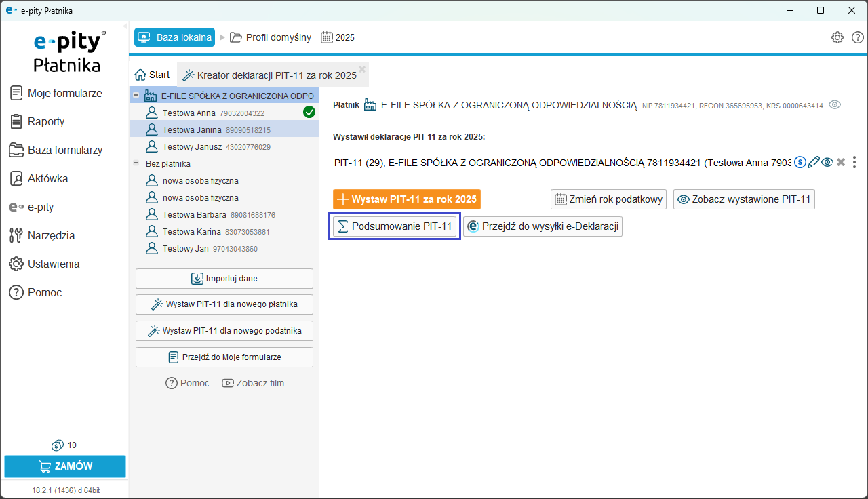Click the blue dollar icon in declaration row
The width and height of the screenshot is (868, 499).
(x=800, y=163)
